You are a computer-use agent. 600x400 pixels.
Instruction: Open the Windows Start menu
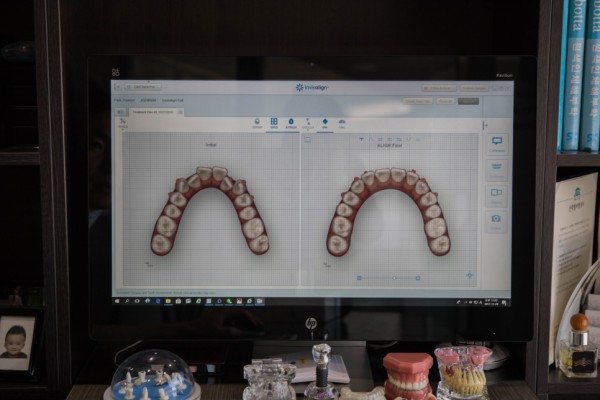point(117,301)
